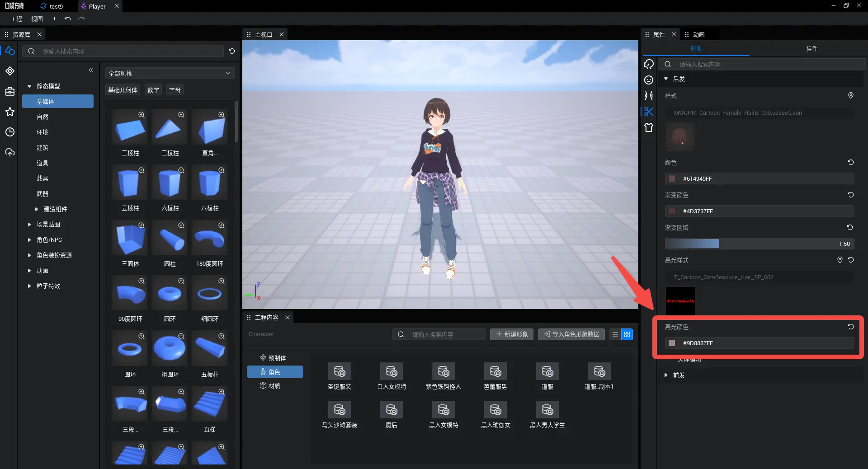
Task: Expand the 场景贴图 tree node
Action: (29, 224)
